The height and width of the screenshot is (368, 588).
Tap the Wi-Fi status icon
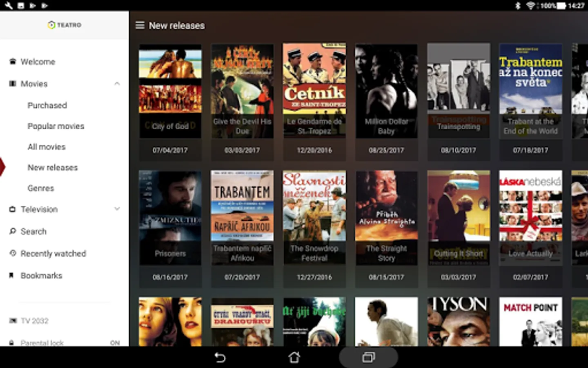click(531, 6)
